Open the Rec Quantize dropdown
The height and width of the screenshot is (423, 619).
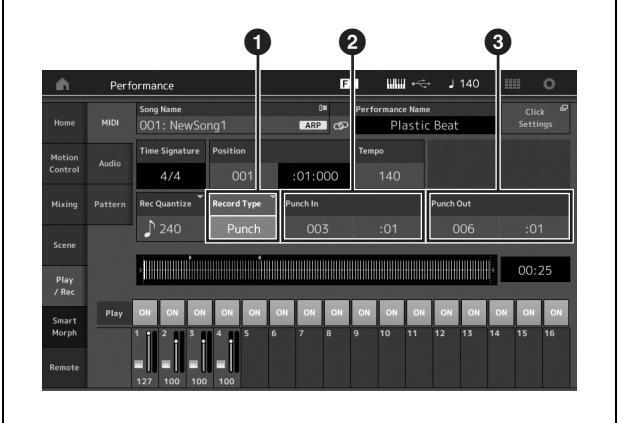tap(169, 218)
